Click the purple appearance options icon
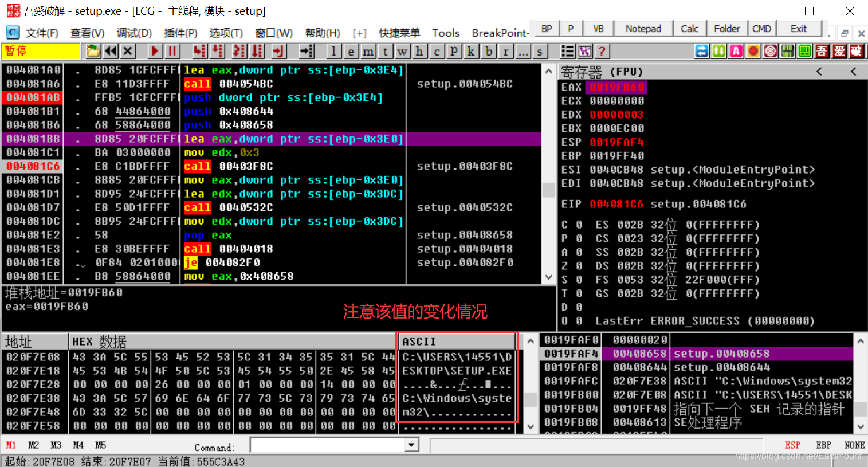The height and width of the screenshot is (467, 868). click(584, 51)
